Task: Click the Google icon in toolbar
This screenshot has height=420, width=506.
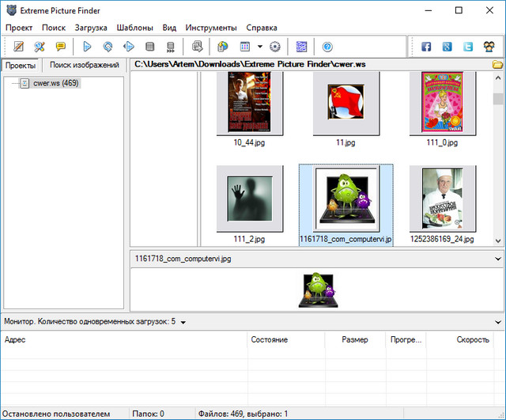Action: pyautogui.click(x=447, y=47)
